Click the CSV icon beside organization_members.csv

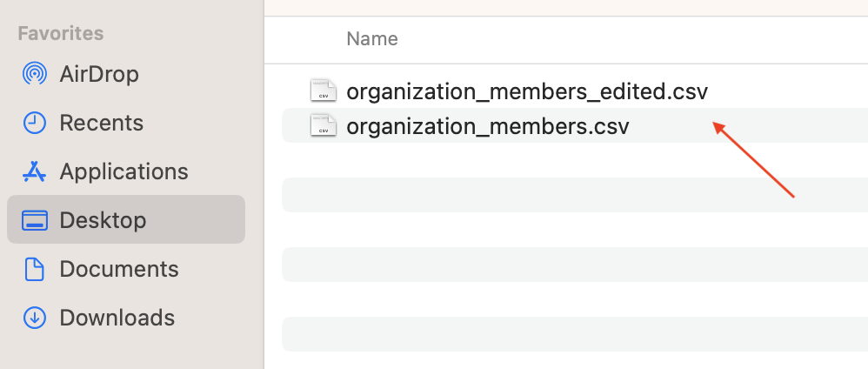coord(323,126)
